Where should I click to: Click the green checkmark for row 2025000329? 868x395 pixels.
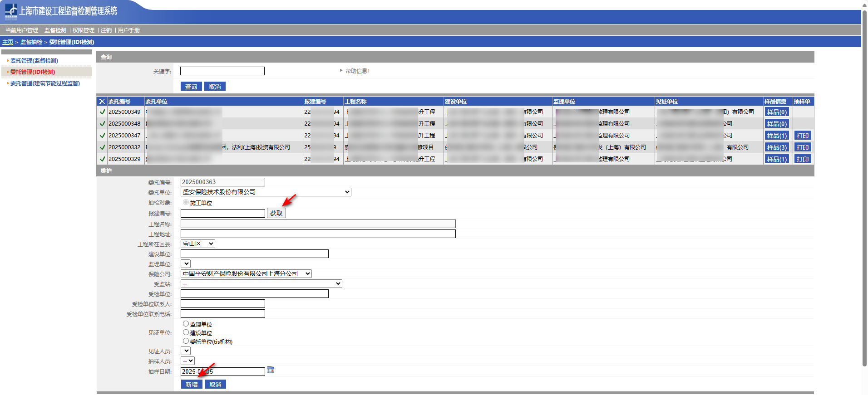click(x=102, y=159)
